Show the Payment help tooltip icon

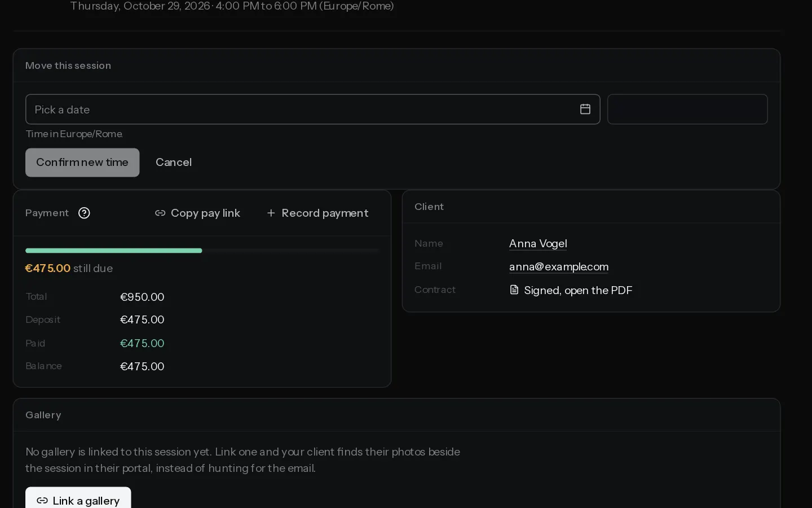click(84, 213)
